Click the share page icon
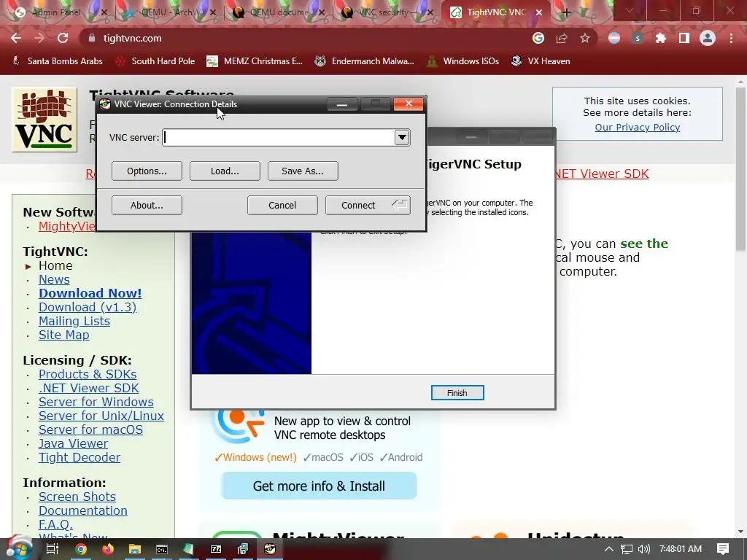Screen dimensions: 747x560 point(562,38)
